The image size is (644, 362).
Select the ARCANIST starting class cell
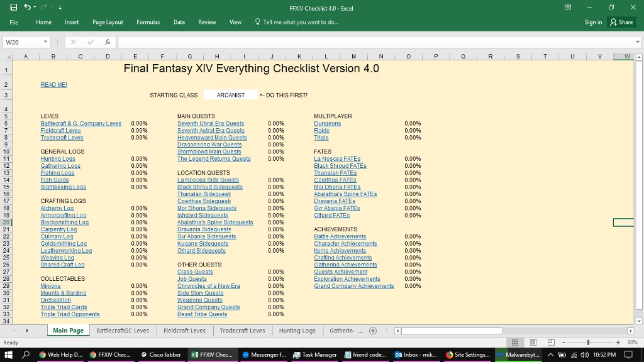(x=231, y=95)
